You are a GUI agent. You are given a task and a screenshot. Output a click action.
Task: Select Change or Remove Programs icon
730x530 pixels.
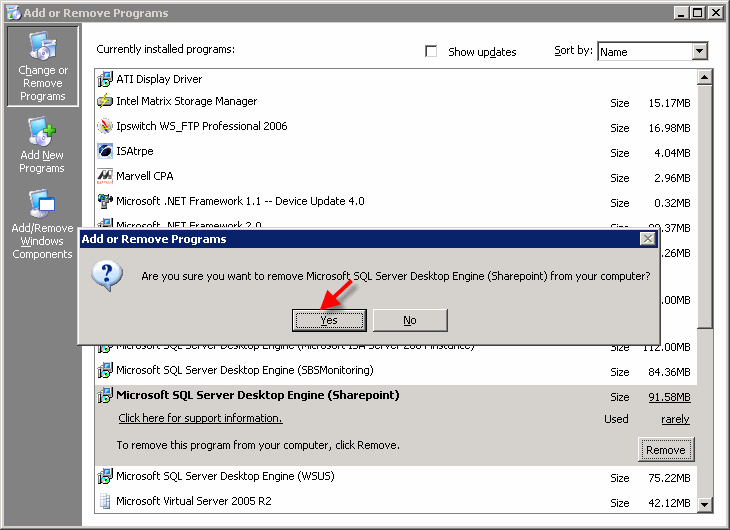tap(43, 66)
